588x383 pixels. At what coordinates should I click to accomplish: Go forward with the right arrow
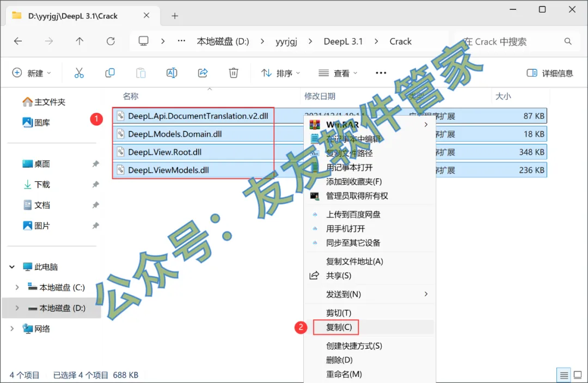[49, 41]
